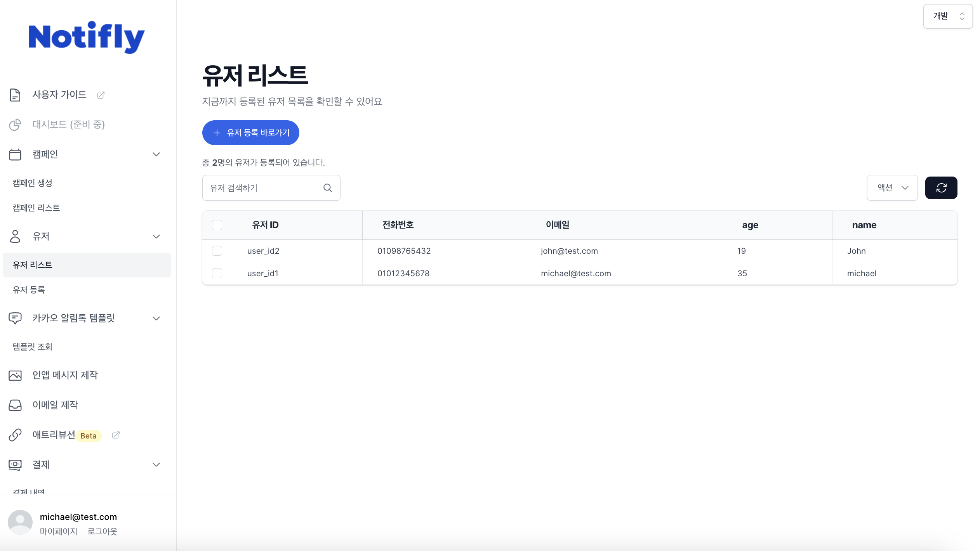Focus the 유저 검색하기 search field
This screenshot has height=551, width=980.
[x=271, y=188]
